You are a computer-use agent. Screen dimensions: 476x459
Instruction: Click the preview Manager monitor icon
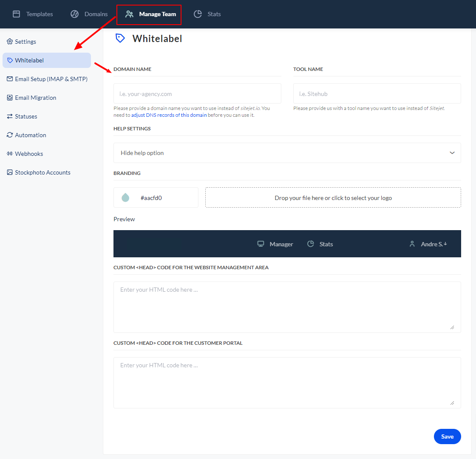[x=261, y=244]
